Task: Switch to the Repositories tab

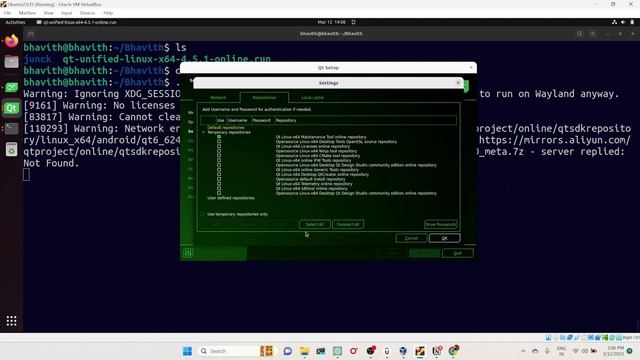Action: (x=264, y=98)
